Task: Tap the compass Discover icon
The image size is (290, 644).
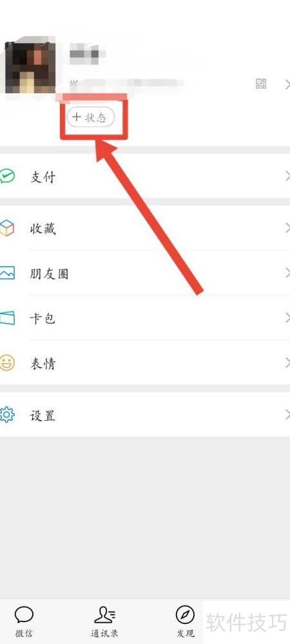Action: point(185,615)
